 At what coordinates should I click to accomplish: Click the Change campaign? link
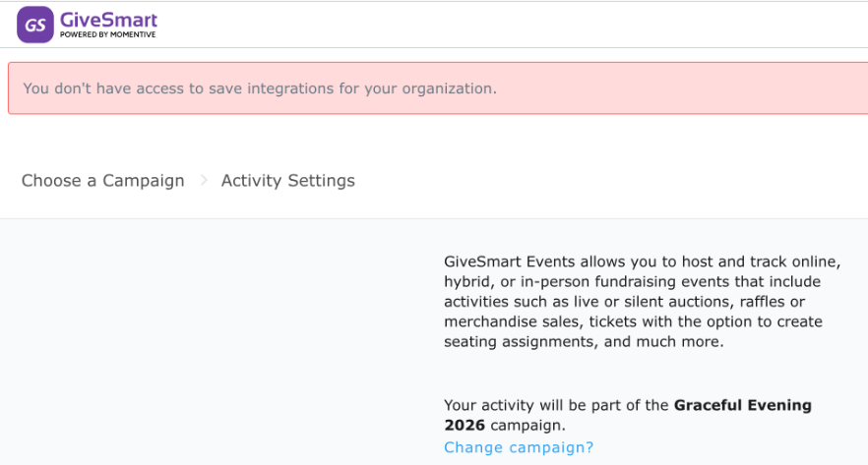pos(519,447)
